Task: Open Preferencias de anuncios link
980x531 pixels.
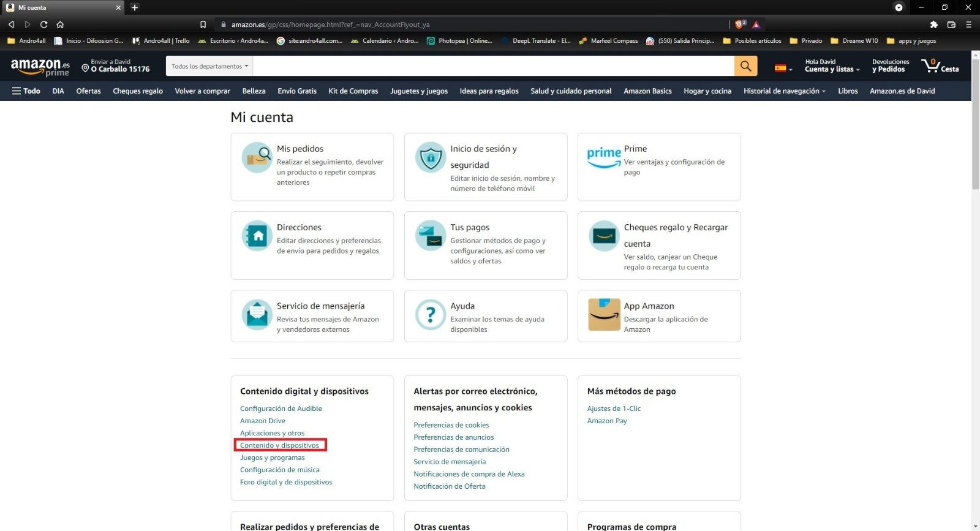Action: coord(453,437)
